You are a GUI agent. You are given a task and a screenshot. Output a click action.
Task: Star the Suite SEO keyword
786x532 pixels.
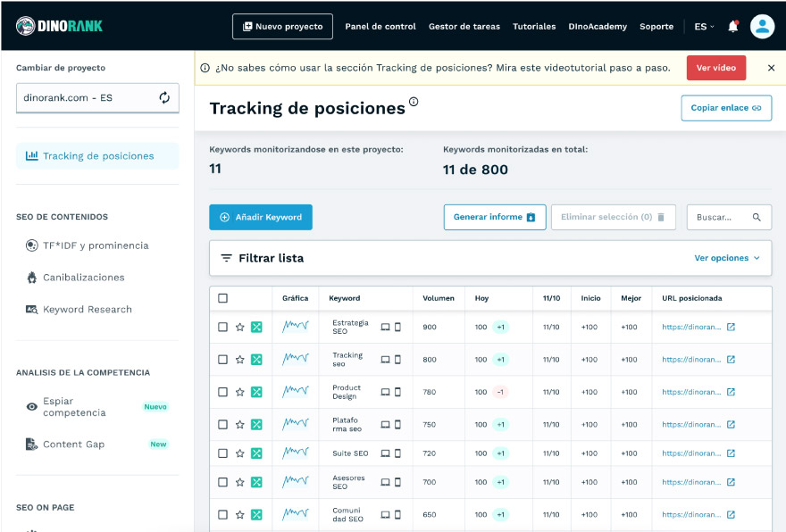[x=240, y=453]
